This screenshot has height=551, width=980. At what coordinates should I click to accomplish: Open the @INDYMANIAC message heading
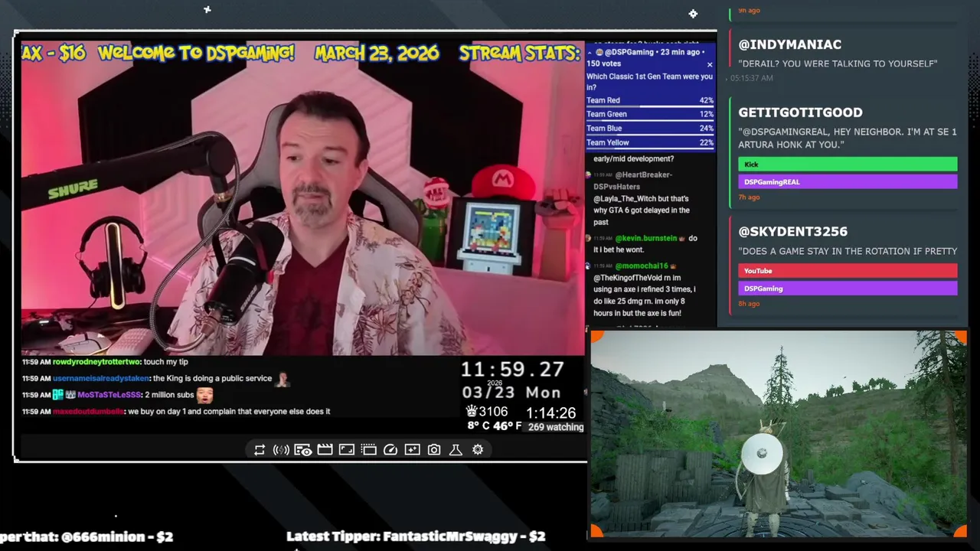pos(789,44)
